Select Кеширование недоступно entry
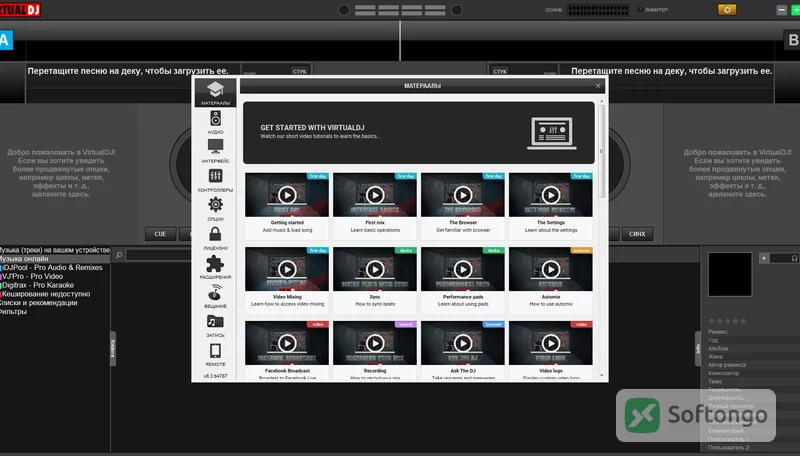Screen dimensions: 800x456 click(46, 294)
